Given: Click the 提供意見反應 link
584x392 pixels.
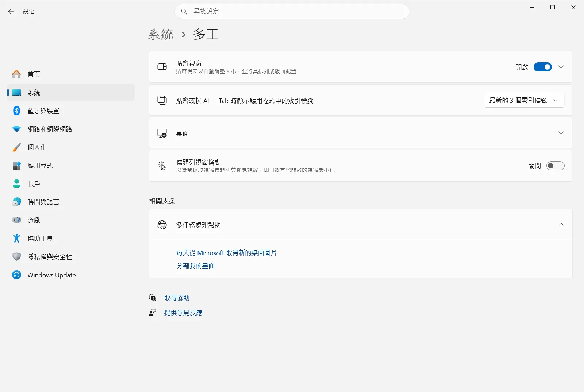Looking at the screenshot, I should click(183, 313).
